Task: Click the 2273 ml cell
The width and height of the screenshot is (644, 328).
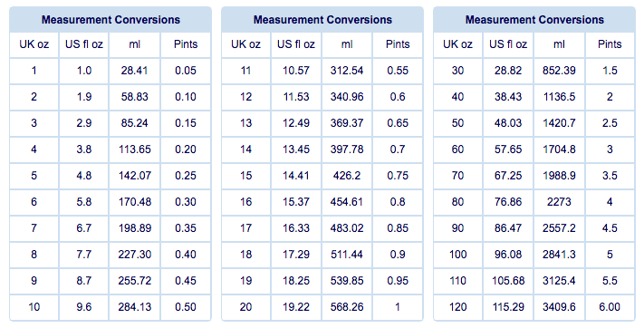Action: point(559,202)
